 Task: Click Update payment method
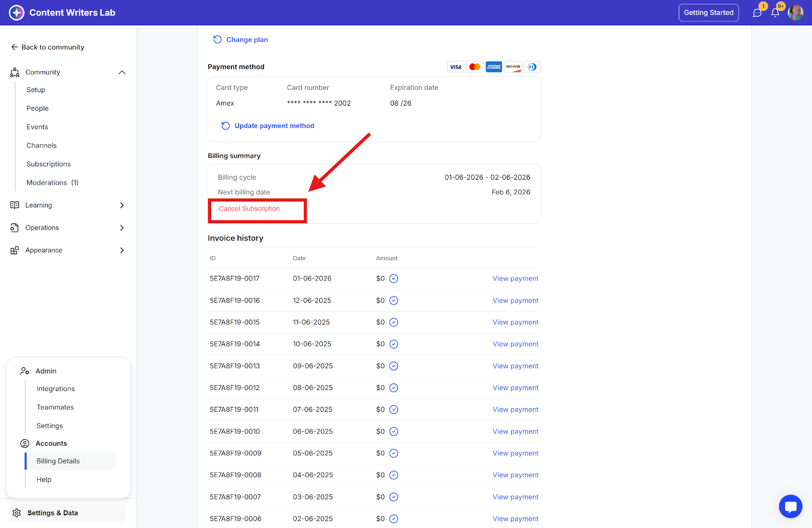(x=274, y=126)
